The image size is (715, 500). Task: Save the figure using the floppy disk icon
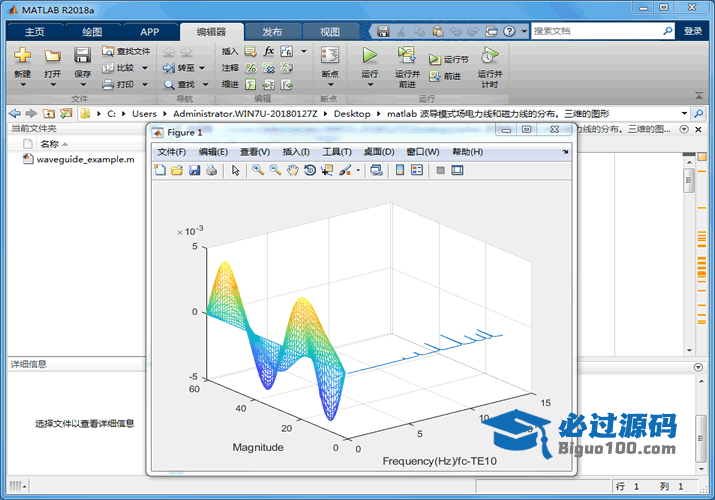click(x=194, y=170)
